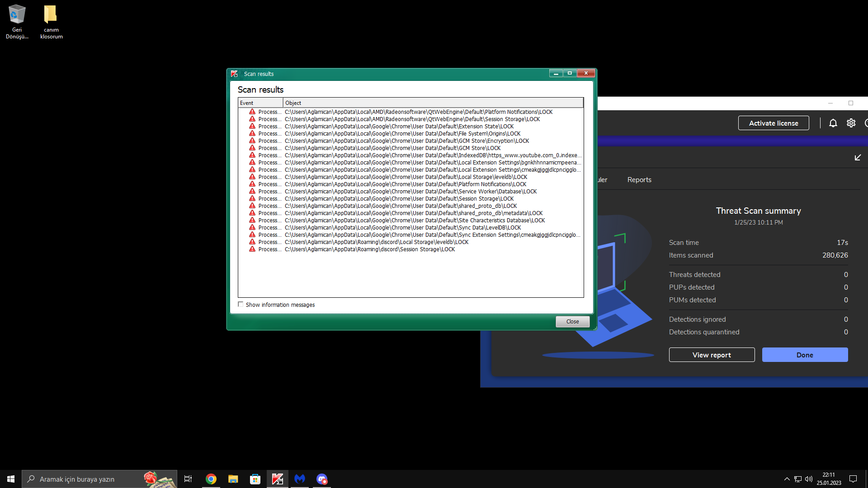This screenshot has height=488, width=868.
Task: Click the Activate license button
Action: click(773, 123)
